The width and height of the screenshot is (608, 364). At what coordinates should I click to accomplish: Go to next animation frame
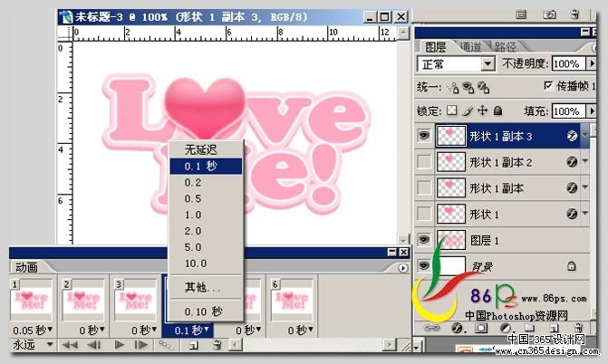141,345
